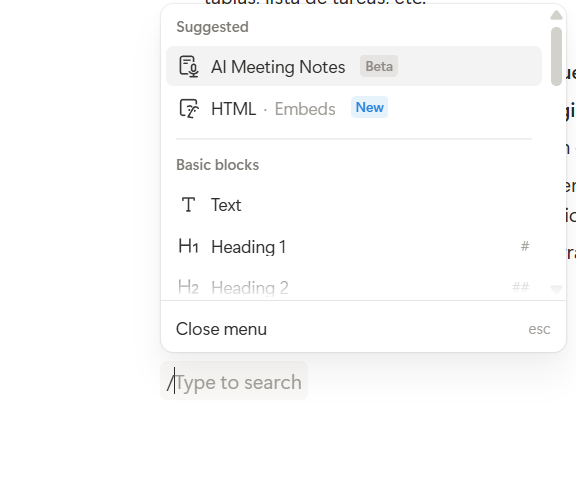This screenshot has height=477, width=576.
Task: Click the AI Meeting Notes microphone icon
Action: pos(189,67)
